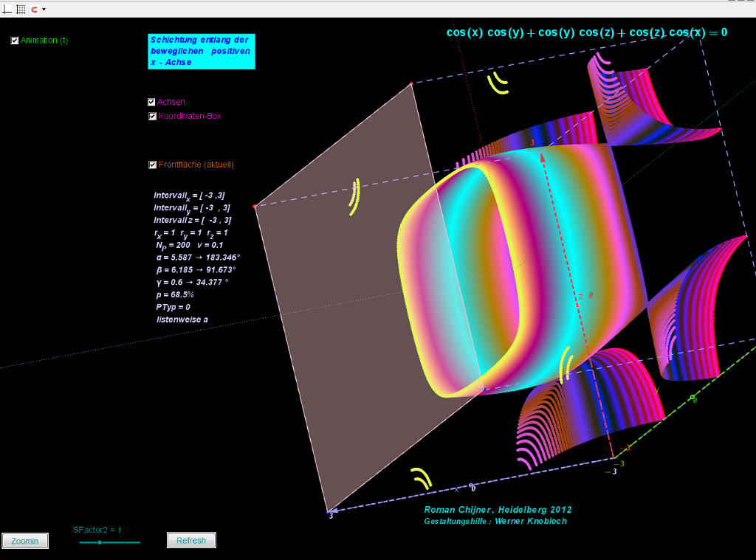Select the red point at plane's top corner
756x560 pixels.
[x=411, y=85]
